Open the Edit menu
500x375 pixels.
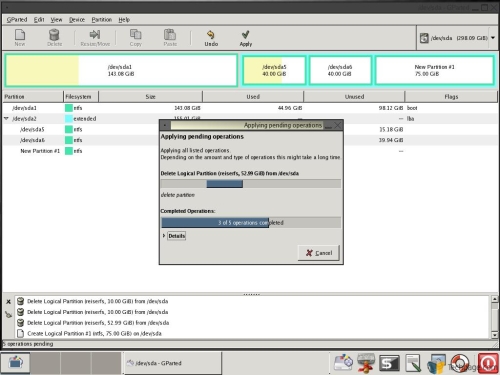pyautogui.click(x=39, y=20)
